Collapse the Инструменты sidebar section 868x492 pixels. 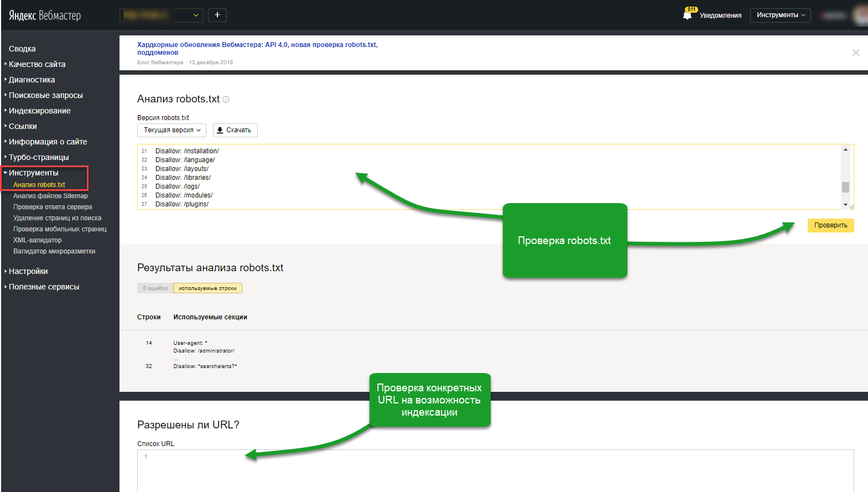[x=33, y=173]
